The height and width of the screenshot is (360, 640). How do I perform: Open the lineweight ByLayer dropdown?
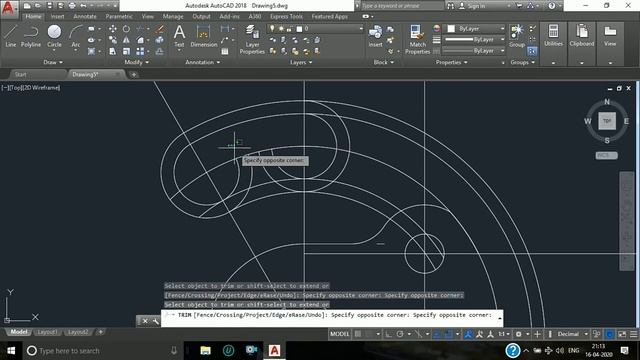click(474, 40)
